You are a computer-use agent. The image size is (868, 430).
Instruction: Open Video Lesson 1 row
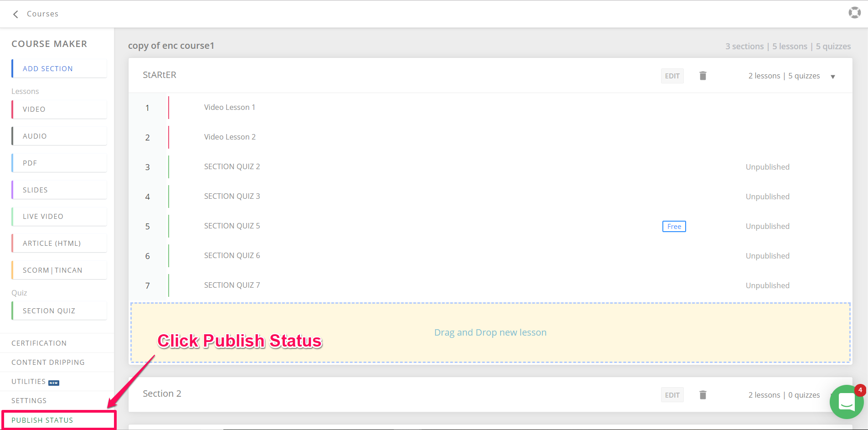pyautogui.click(x=229, y=108)
